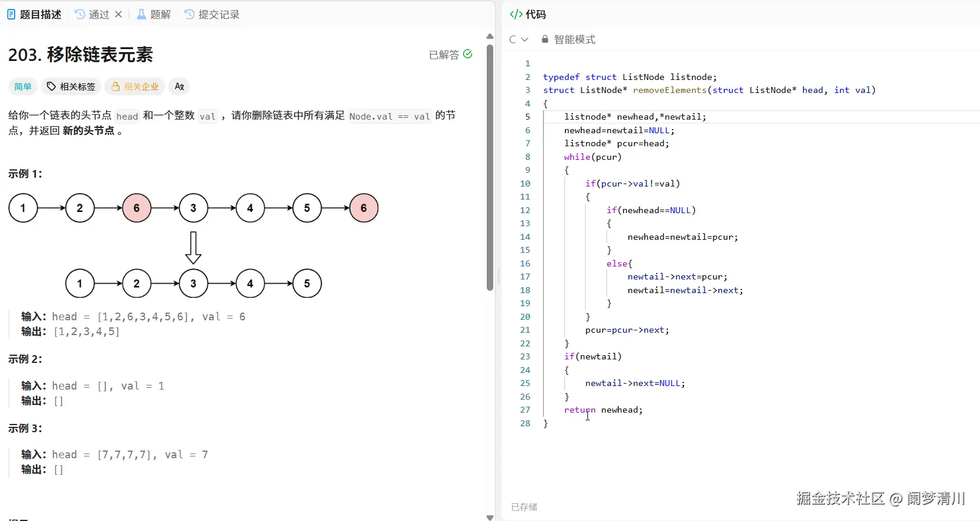The image size is (980, 521).
Task: Click the 'while(pcur)' code line
Action: coord(593,157)
